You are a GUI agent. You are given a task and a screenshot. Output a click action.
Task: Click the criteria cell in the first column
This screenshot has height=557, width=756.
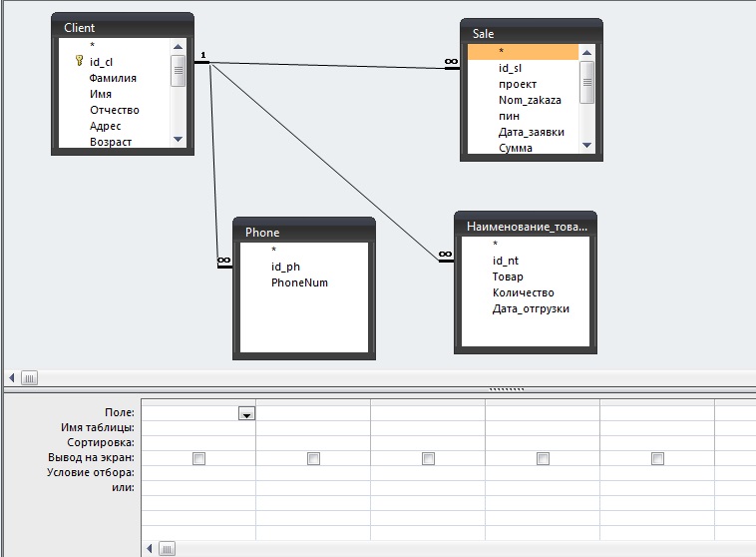point(198,473)
